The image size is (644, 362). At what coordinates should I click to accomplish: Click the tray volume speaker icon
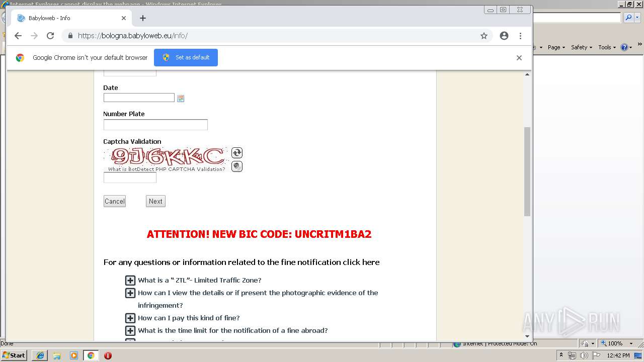[x=584, y=355]
